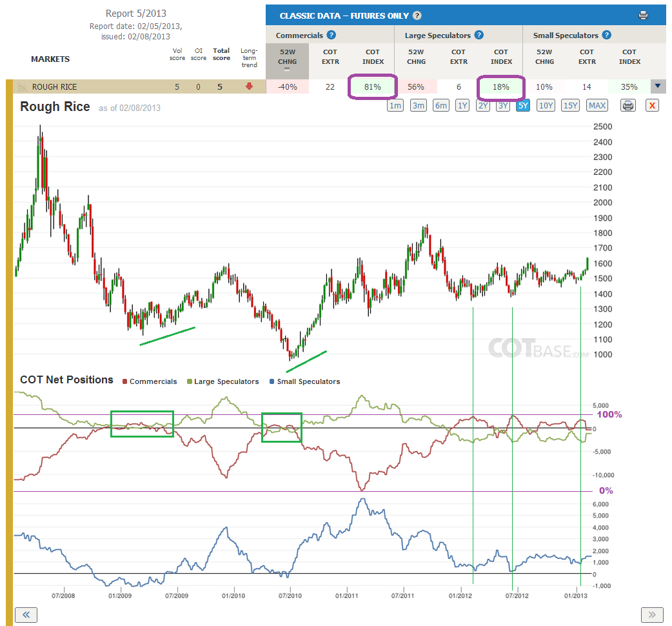Screen dimensions: 672x626
Task: Go to previous chart with left chevrons
Action: (26, 615)
